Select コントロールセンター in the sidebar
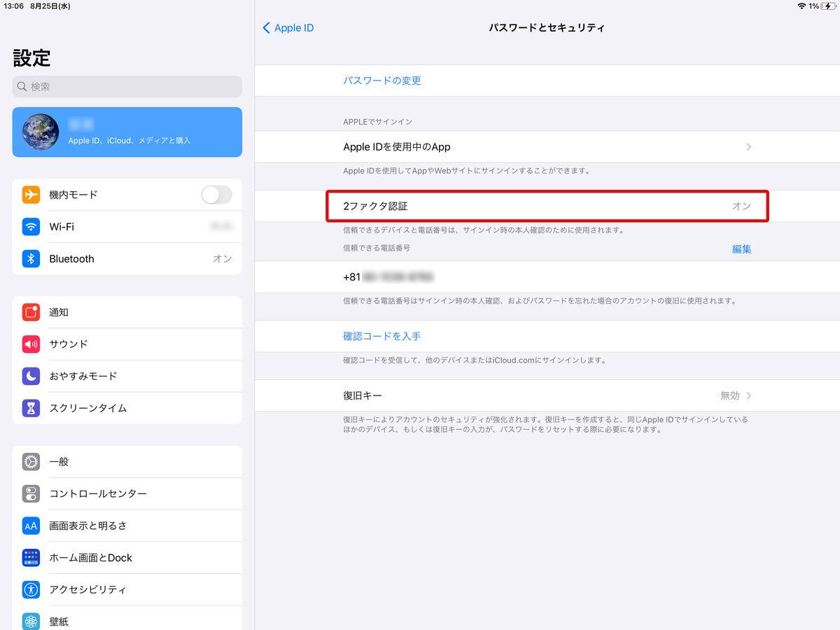This screenshot has height=630, width=840. point(127,493)
